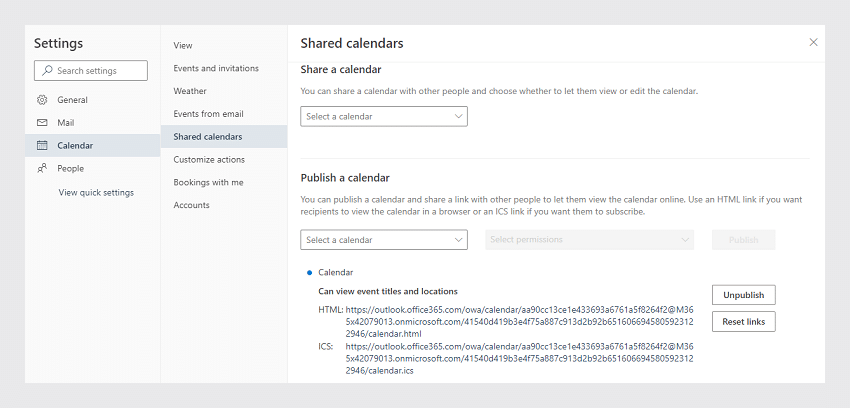
Task: Click the People icon in sidebar
Action: [42, 168]
